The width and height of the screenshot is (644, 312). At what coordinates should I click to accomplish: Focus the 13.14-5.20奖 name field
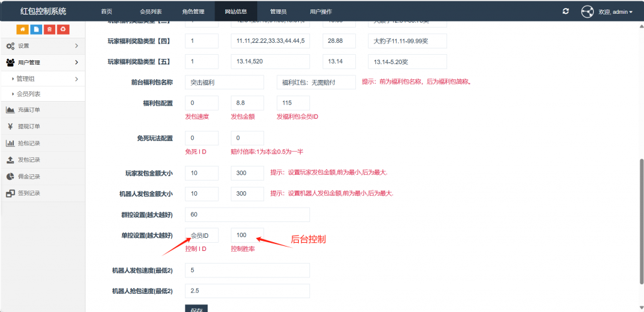[408, 62]
